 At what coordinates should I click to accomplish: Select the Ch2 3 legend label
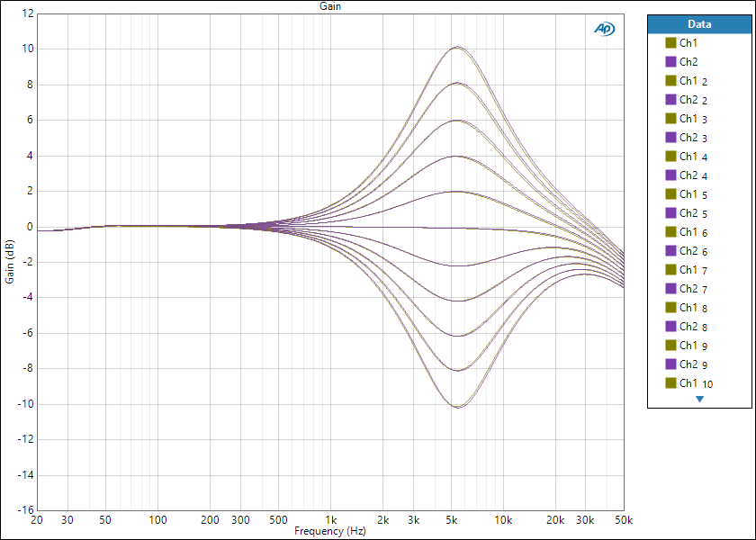pyautogui.click(x=693, y=138)
